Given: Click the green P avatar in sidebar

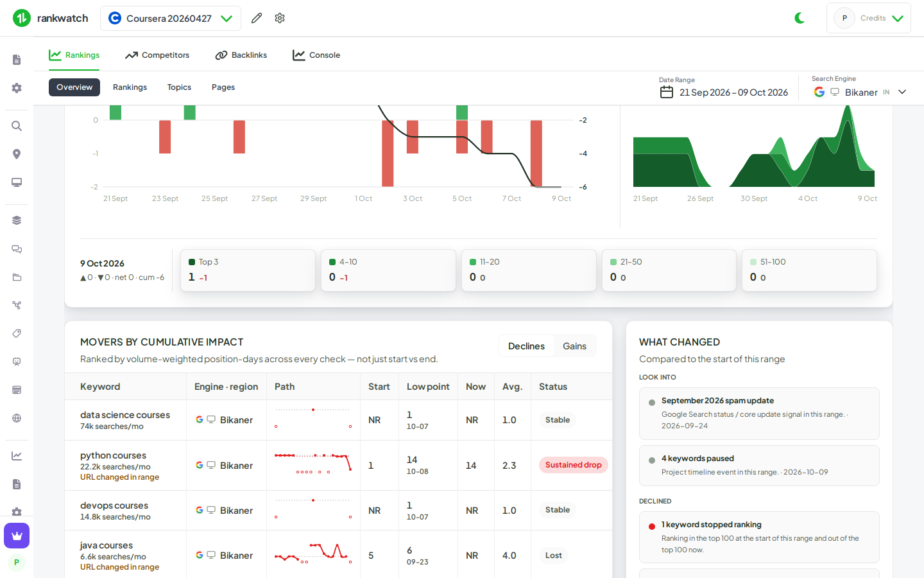Looking at the screenshot, I should tap(17, 563).
